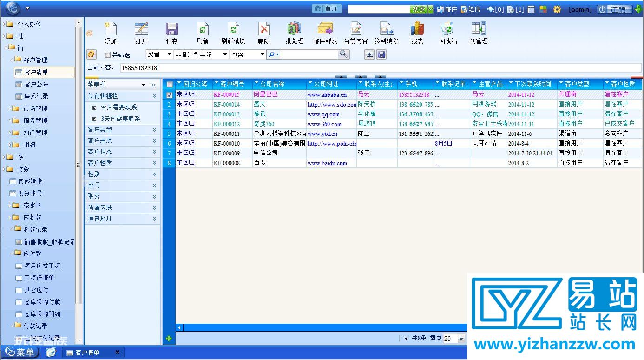Viewport: 644px width, 360px height.
Task: Toggle the 并筛选 checkbox
Action: [x=108, y=55]
